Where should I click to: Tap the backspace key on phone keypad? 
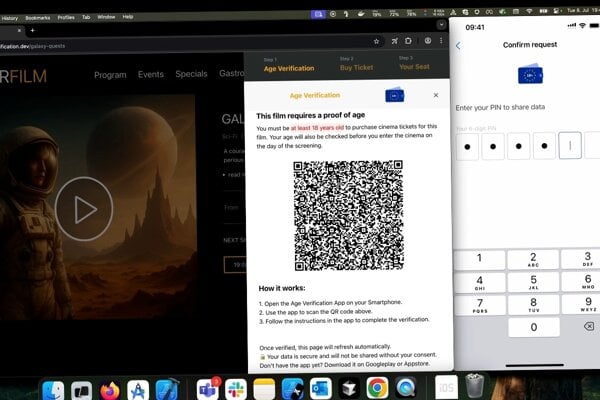pyautogui.click(x=589, y=326)
